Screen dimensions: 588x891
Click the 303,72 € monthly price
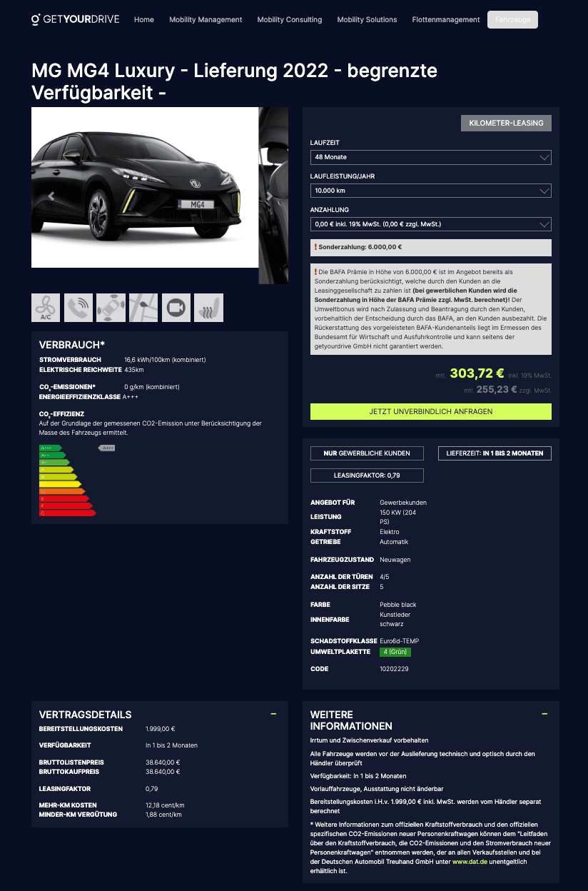pos(477,373)
